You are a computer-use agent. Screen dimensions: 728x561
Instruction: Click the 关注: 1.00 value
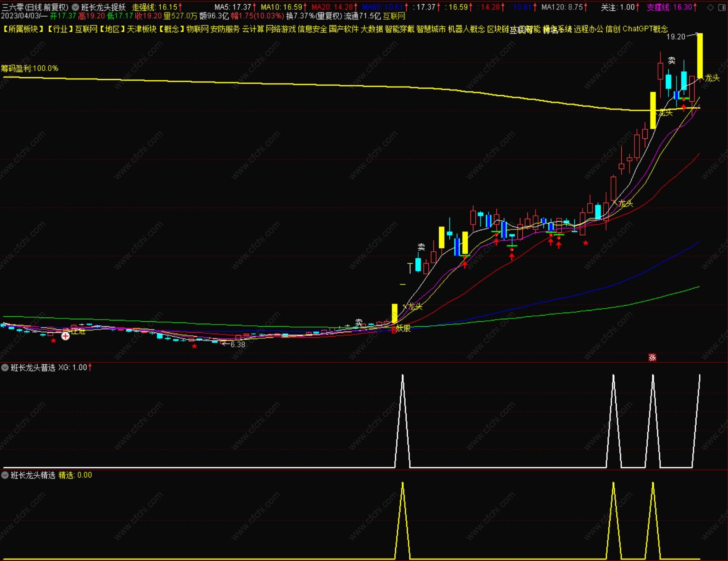tap(620, 7)
